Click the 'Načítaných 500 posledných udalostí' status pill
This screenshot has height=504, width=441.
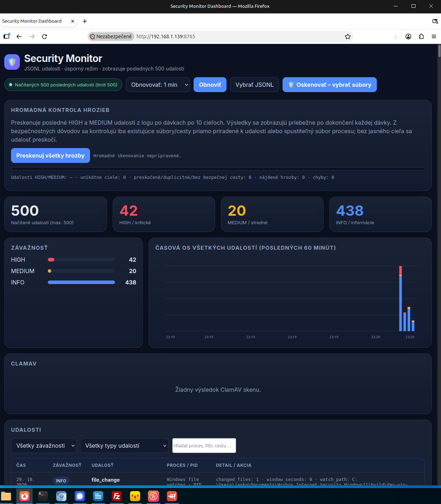click(63, 85)
